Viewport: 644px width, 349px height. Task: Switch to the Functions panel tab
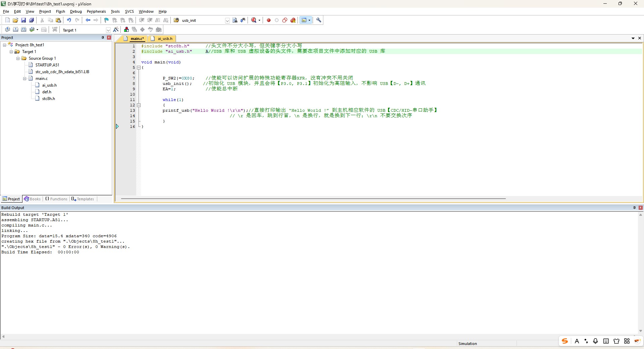(x=56, y=199)
